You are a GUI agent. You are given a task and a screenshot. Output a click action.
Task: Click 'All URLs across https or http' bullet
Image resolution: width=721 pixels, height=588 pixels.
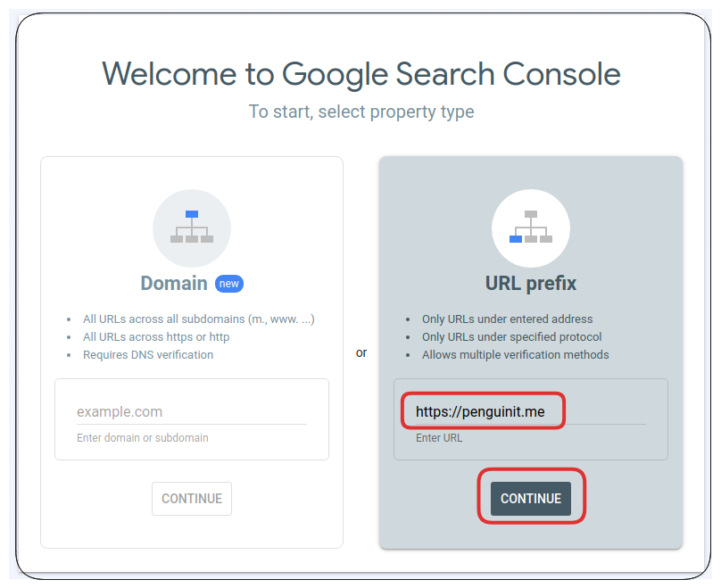156,337
